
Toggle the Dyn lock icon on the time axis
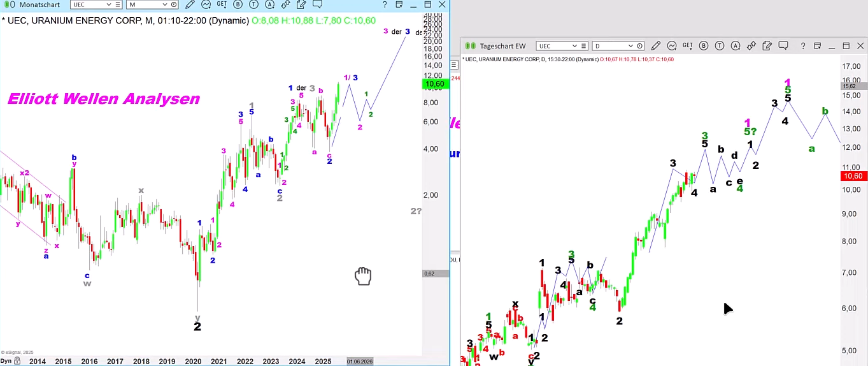(x=17, y=361)
